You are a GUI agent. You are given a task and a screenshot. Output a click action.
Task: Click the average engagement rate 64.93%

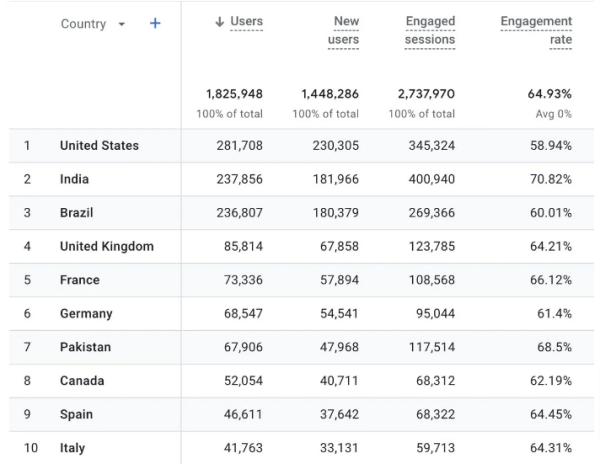click(x=550, y=94)
